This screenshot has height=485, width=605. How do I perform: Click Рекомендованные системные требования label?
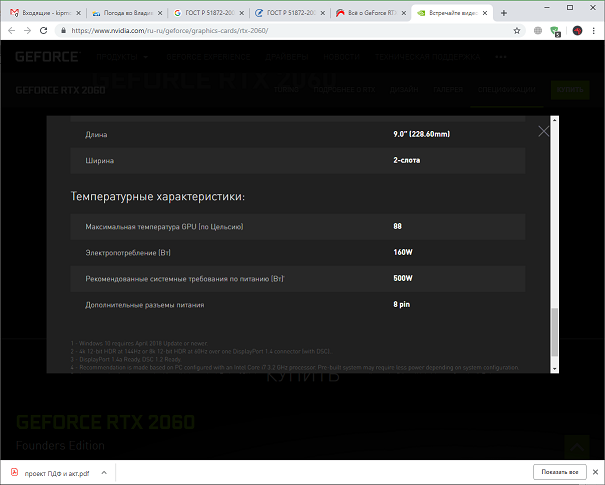click(x=185, y=279)
